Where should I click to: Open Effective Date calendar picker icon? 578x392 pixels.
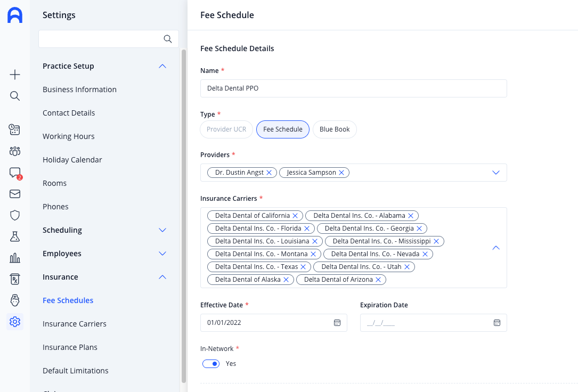[x=337, y=323]
